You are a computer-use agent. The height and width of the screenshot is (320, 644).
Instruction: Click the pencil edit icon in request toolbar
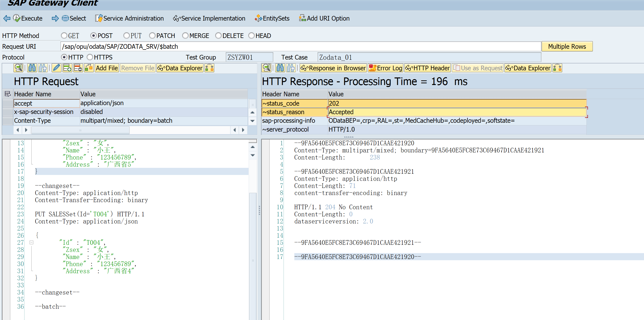57,68
